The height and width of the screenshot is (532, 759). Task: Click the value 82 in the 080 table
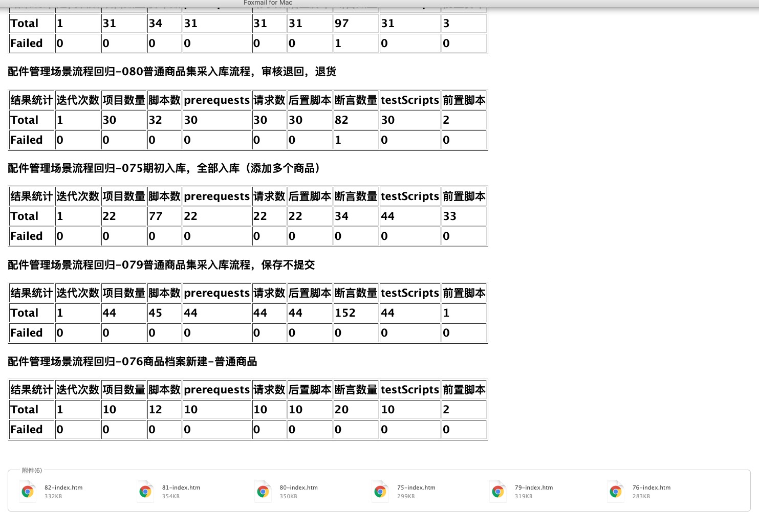point(341,120)
